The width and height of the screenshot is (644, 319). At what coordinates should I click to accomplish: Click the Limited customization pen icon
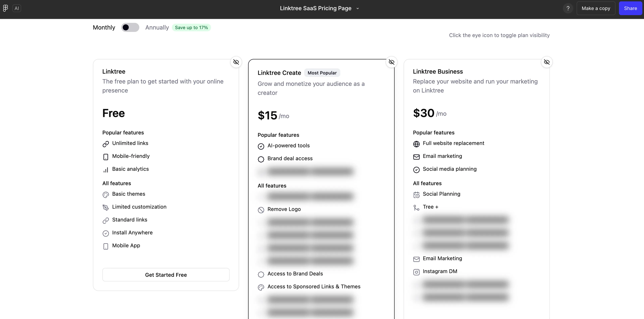(106, 207)
